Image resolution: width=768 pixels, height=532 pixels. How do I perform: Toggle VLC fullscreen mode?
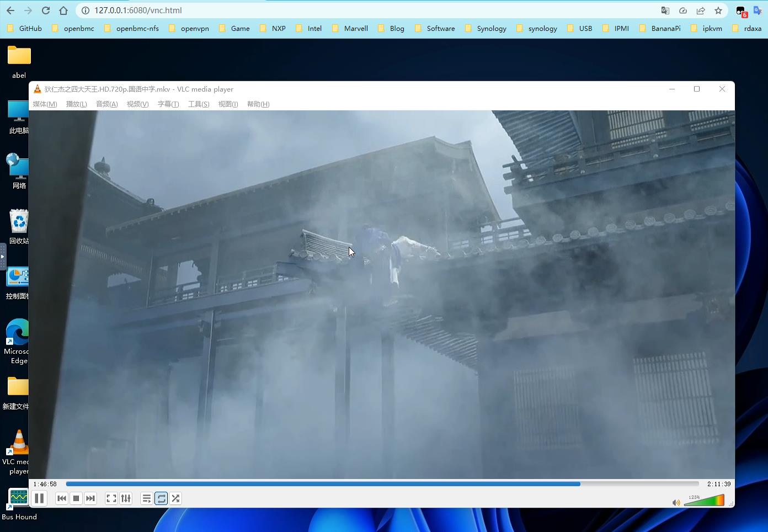(111, 498)
